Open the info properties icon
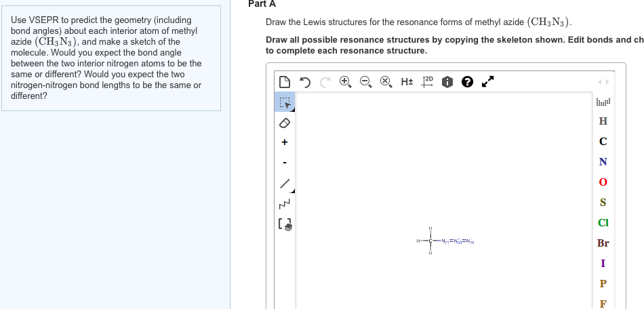 (x=447, y=82)
